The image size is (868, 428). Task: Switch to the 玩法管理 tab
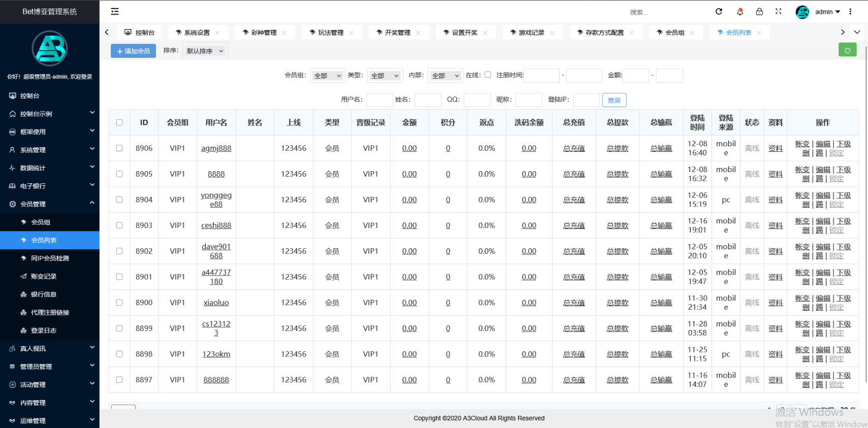click(331, 32)
